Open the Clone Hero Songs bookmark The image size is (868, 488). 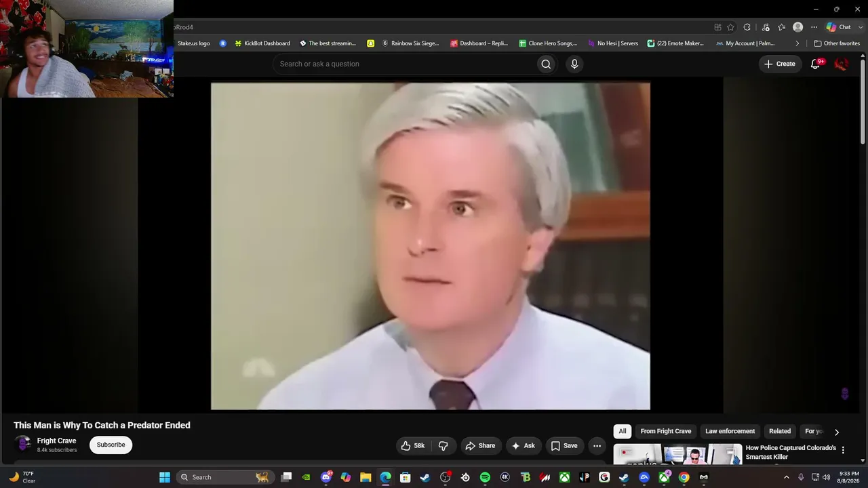[x=548, y=43]
